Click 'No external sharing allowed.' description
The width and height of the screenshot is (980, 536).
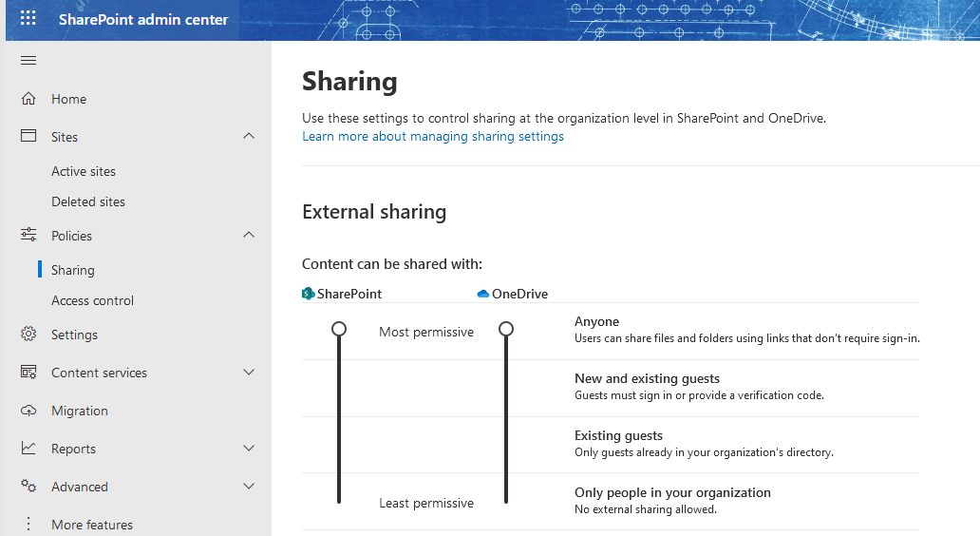(x=646, y=509)
